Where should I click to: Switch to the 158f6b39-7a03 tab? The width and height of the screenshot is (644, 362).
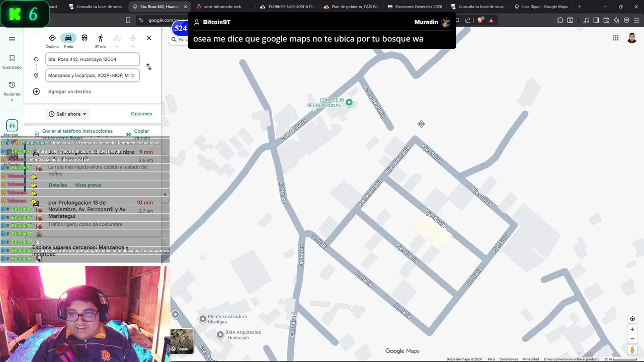(x=287, y=7)
